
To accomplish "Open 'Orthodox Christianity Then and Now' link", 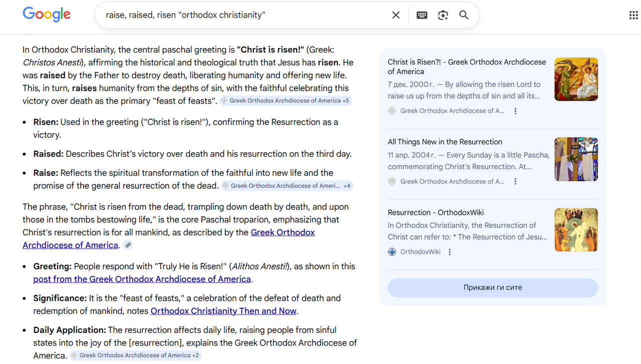I will pos(224,311).
